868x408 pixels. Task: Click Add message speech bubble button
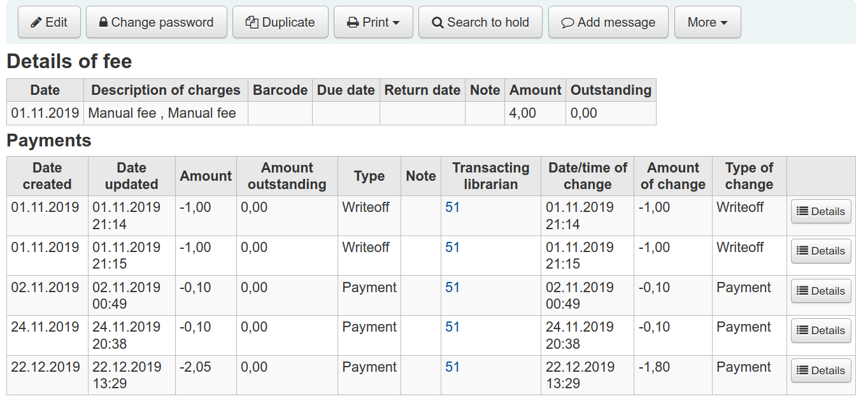(608, 22)
